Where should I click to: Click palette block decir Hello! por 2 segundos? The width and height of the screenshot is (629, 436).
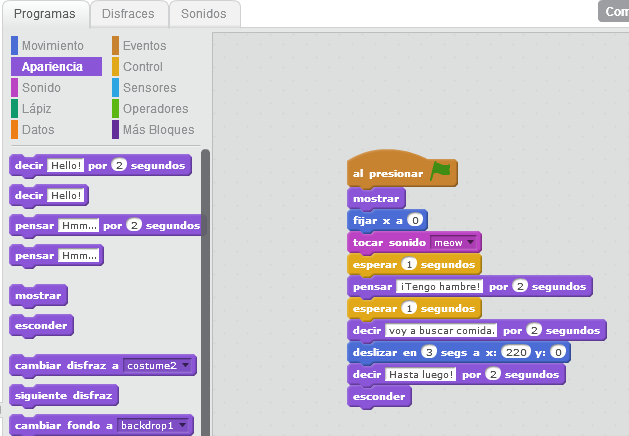coord(100,166)
